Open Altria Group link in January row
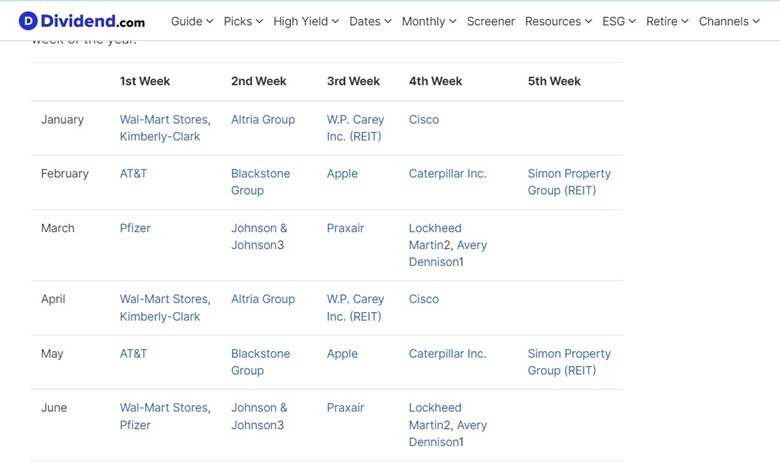Screen dimensions: 780x463 tap(263, 119)
